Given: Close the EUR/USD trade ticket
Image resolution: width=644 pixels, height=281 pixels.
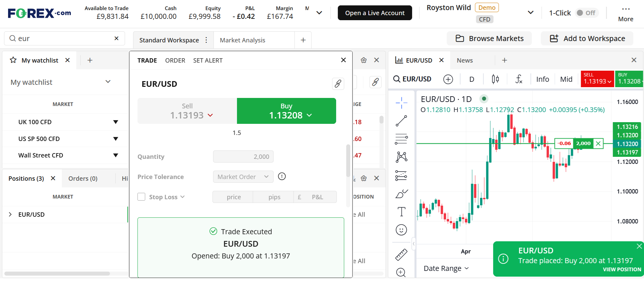Looking at the screenshot, I should pos(343,60).
